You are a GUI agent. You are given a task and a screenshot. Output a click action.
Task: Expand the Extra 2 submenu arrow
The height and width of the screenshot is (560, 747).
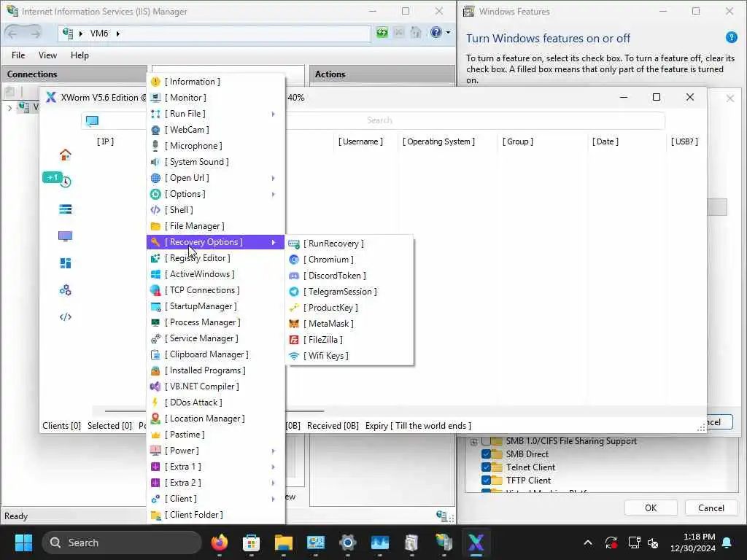coord(273,483)
